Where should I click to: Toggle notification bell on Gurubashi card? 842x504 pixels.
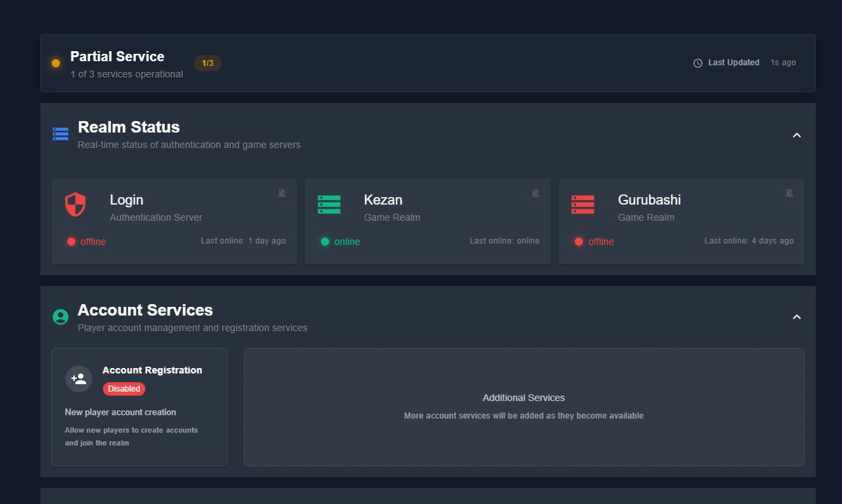(790, 193)
